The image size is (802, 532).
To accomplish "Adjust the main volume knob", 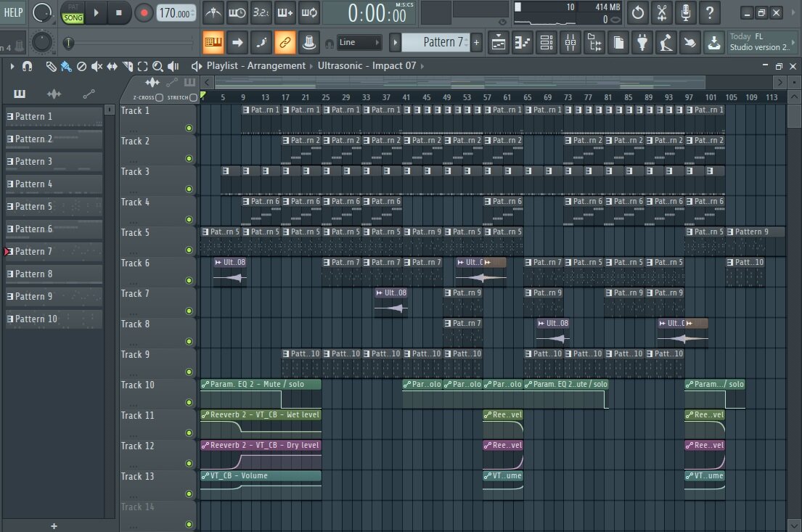I will [42, 13].
